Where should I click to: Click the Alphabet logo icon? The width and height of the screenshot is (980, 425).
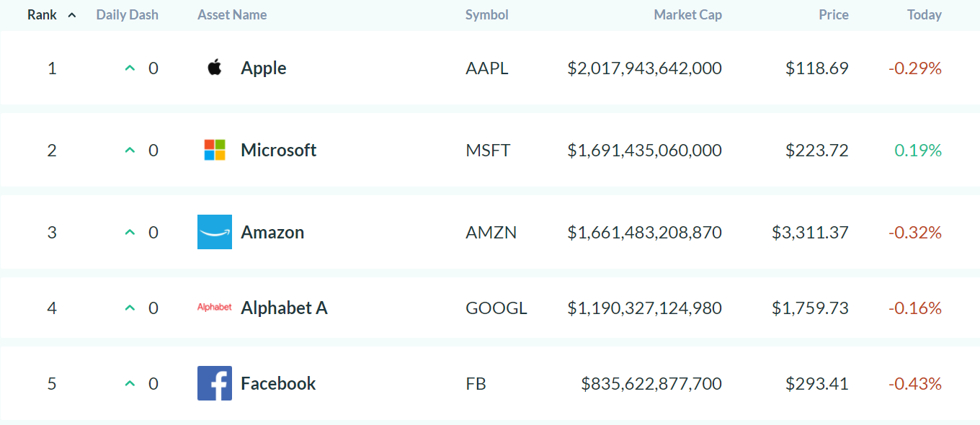(x=215, y=308)
